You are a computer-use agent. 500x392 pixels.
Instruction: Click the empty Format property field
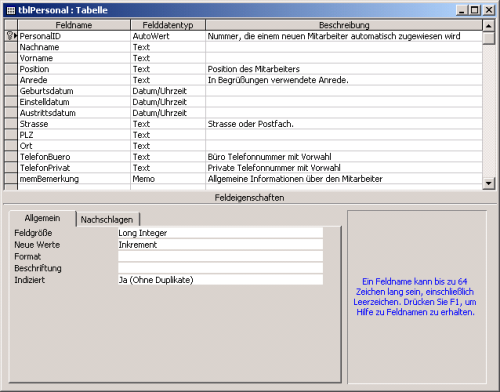pyautogui.click(x=220, y=256)
